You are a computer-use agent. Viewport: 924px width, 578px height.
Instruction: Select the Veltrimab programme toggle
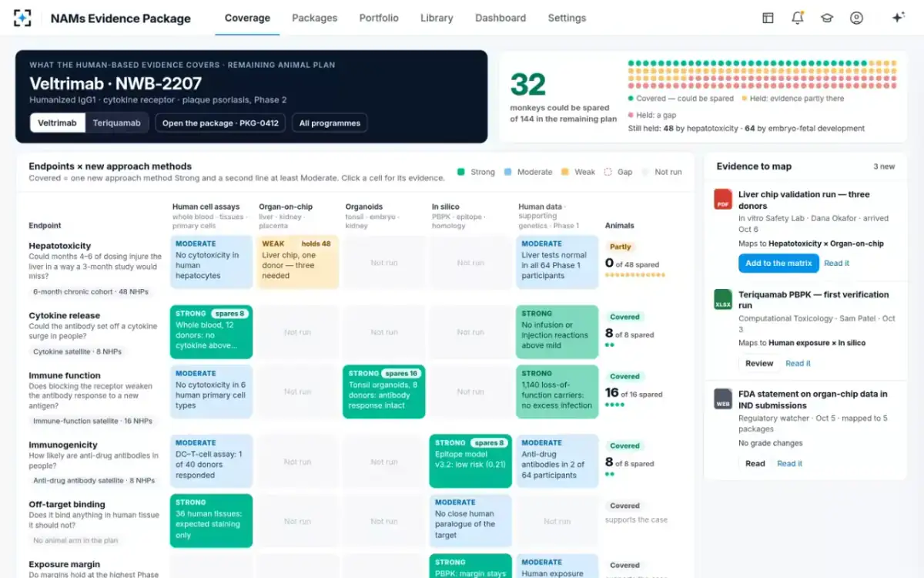(58, 123)
